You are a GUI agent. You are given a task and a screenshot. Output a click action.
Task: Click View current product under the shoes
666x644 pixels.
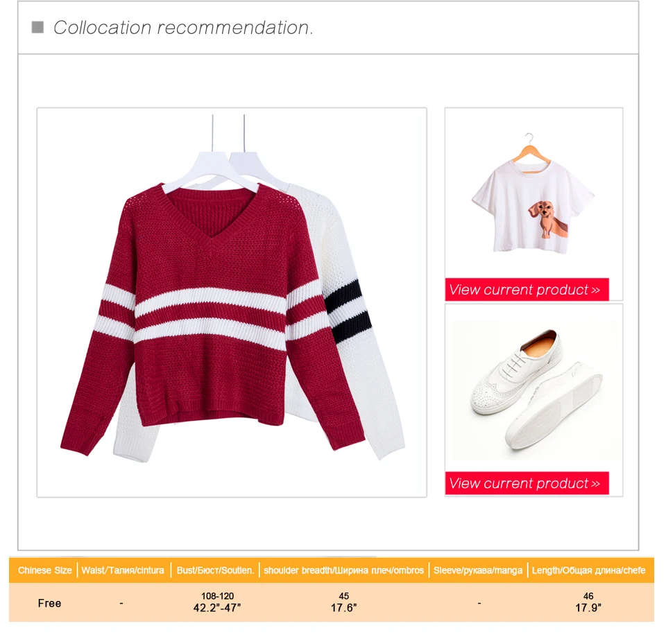(x=527, y=484)
